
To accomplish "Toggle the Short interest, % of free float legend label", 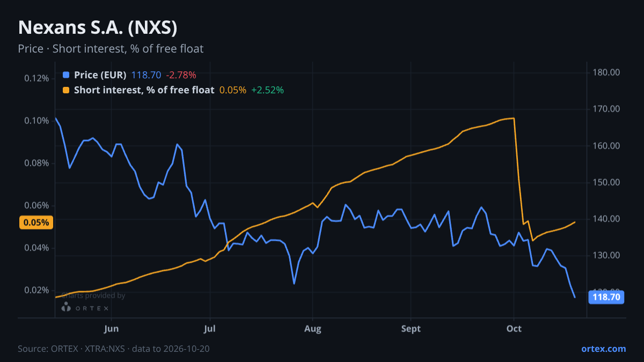I will tap(144, 90).
